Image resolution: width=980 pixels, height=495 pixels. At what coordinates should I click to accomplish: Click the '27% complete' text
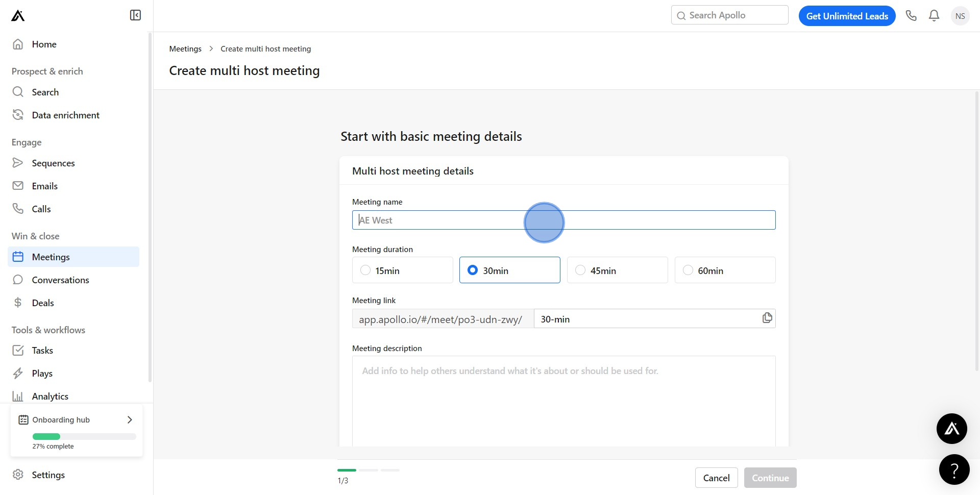[53, 446]
